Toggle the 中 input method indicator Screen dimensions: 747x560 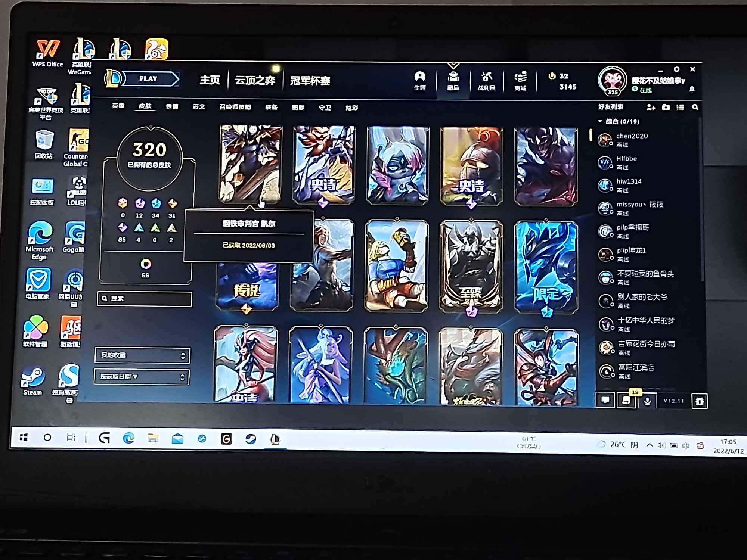(x=686, y=446)
